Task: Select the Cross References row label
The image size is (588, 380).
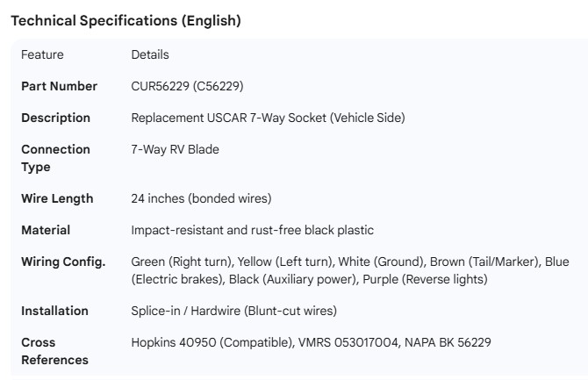Action: click(x=54, y=351)
